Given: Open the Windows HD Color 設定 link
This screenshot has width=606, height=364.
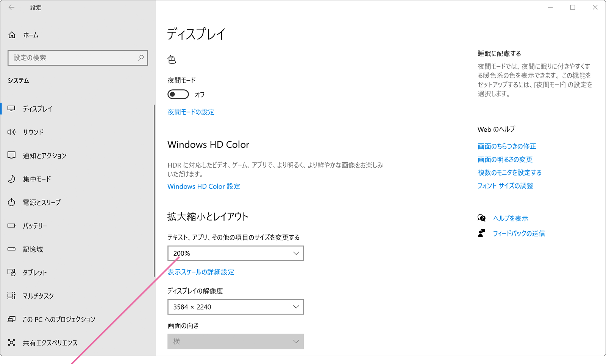Looking at the screenshot, I should click(204, 186).
